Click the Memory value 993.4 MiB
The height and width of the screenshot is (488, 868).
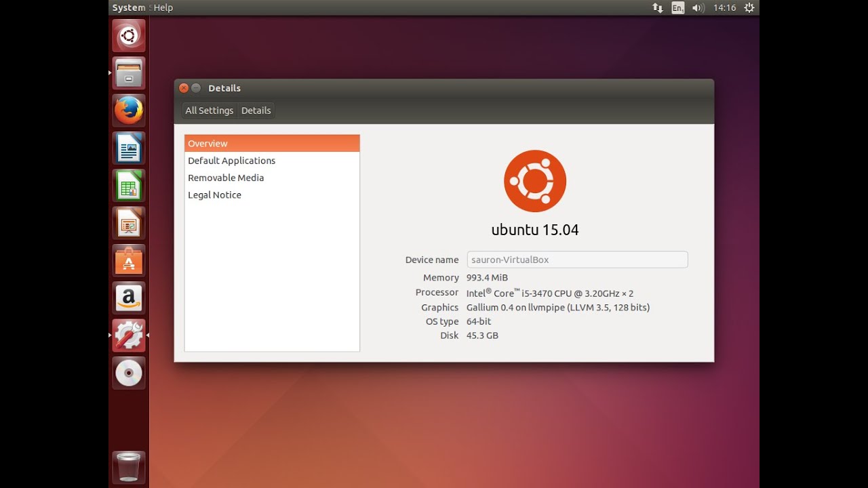point(487,278)
